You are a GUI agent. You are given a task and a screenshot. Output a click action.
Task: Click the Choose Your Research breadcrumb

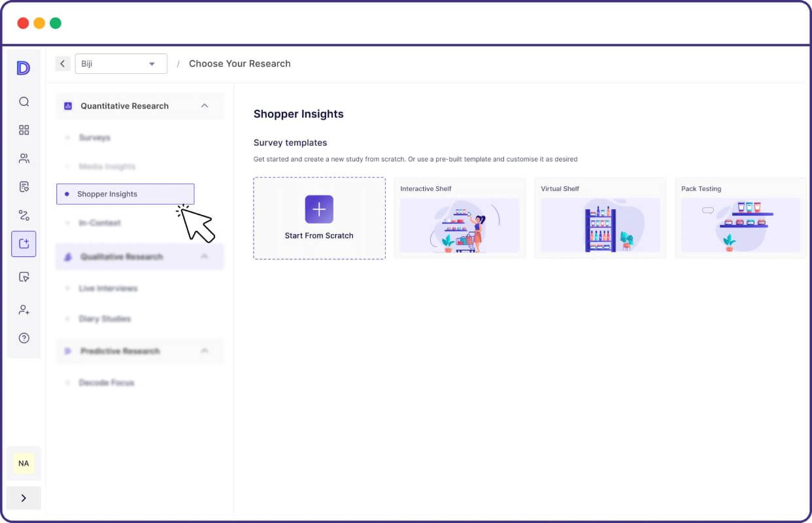pos(240,63)
